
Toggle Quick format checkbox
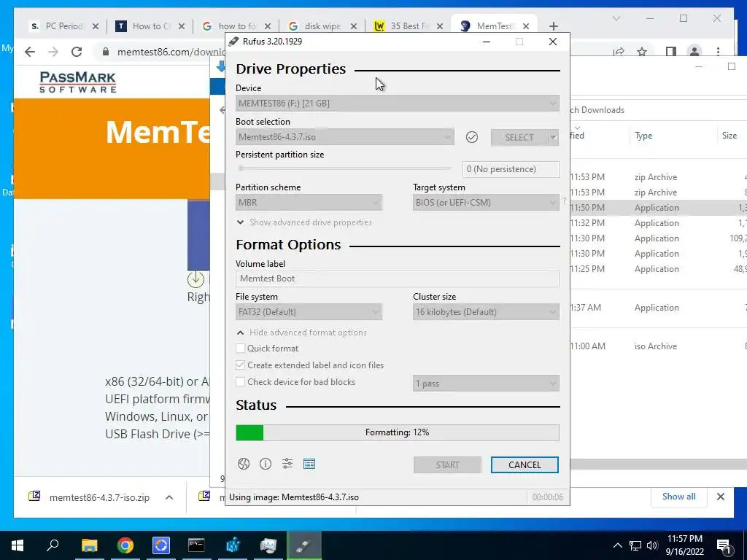tap(241, 348)
